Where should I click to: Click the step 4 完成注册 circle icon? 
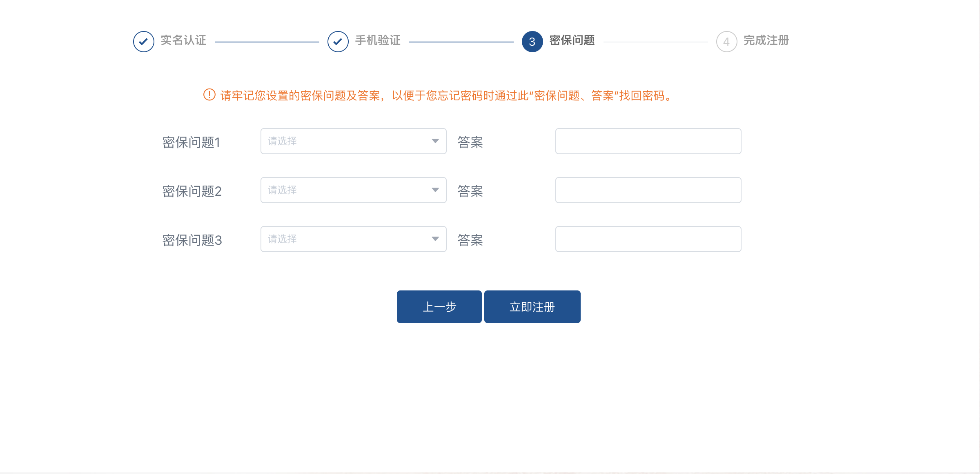pyautogui.click(x=726, y=42)
